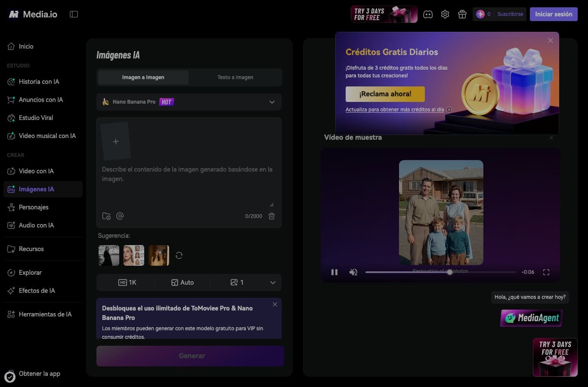
Task: Click the folder history icon below prompt
Action: [x=106, y=216]
